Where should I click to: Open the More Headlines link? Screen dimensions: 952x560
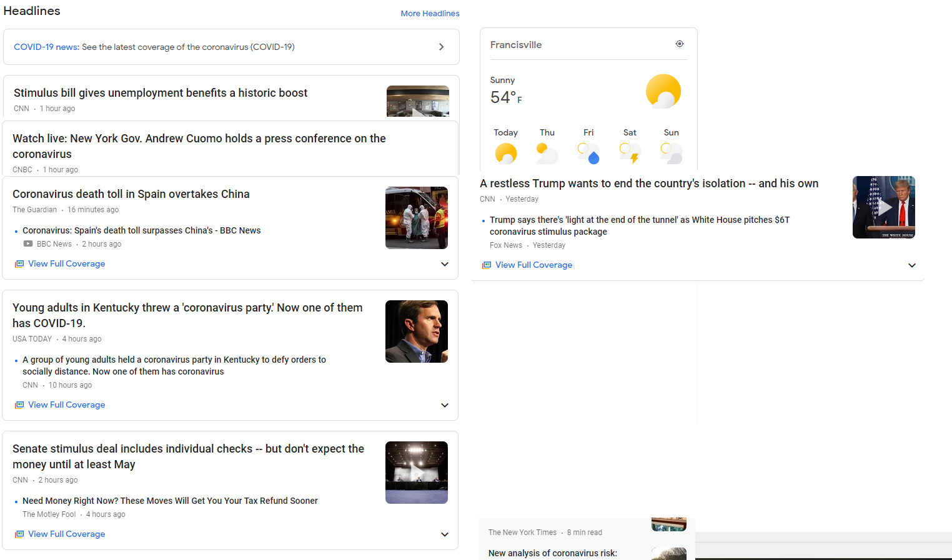point(430,13)
